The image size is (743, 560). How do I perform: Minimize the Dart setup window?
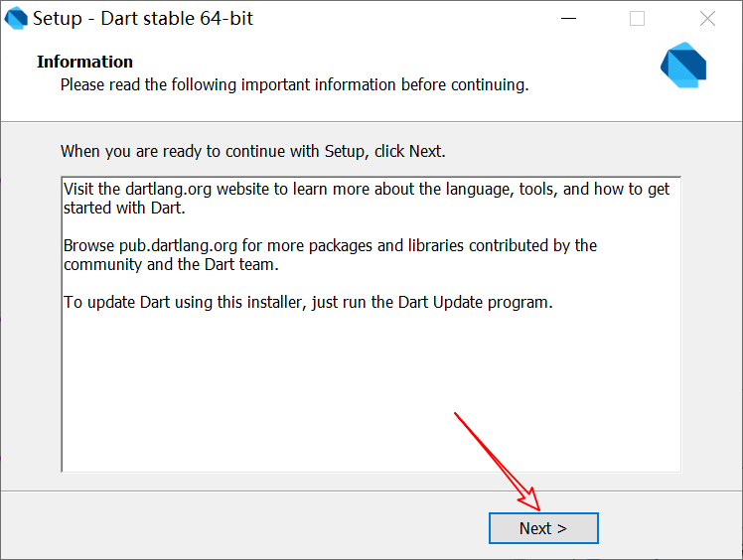coord(568,19)
